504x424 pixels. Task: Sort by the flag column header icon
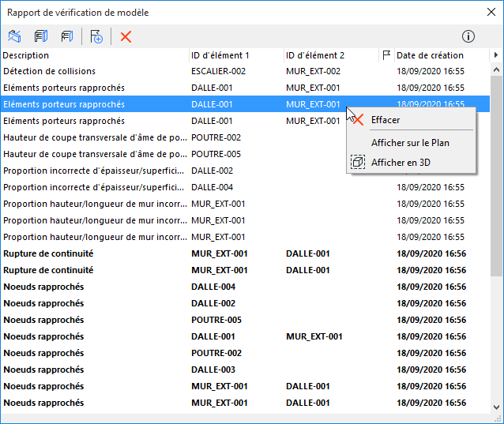click(x=386, y=55)
